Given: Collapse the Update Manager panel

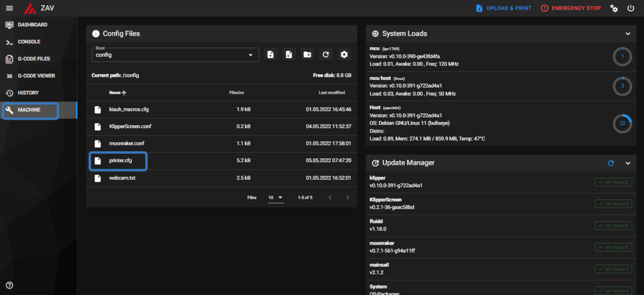Looking at the screenshot, I should [628, 163].
